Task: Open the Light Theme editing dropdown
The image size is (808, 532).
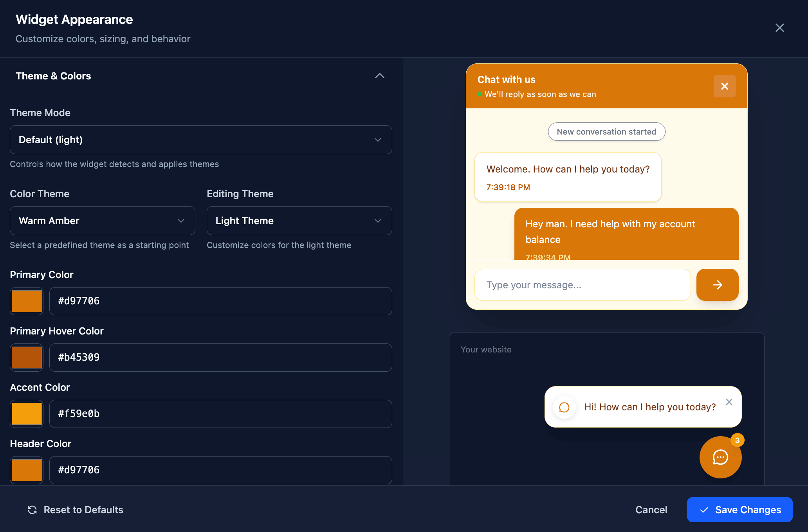Action: tap(299, 221)
